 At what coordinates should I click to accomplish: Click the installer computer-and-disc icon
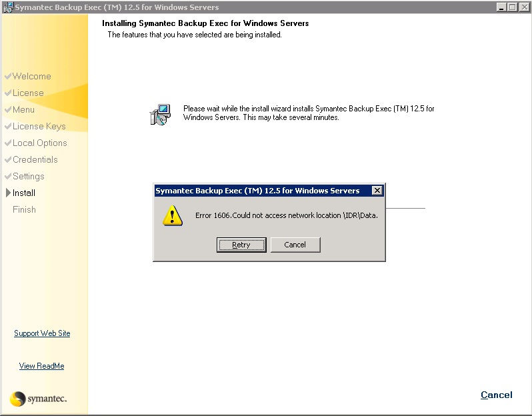[160, 115]
